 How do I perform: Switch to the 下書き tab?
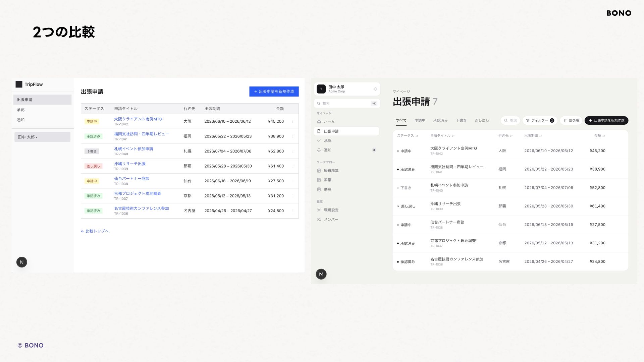pyautogui.click(x=461, y=120)
